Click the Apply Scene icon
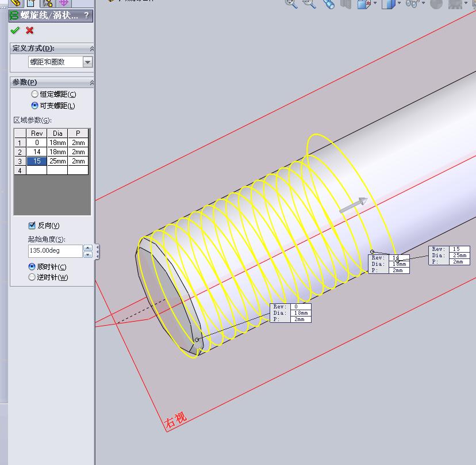 coord(455,3)
